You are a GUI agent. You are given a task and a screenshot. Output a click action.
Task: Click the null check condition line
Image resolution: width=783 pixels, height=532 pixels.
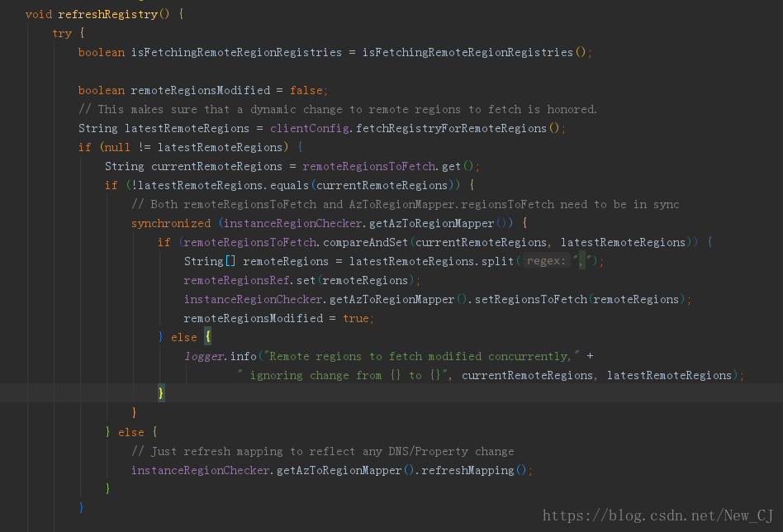click(x=190, y=147)
